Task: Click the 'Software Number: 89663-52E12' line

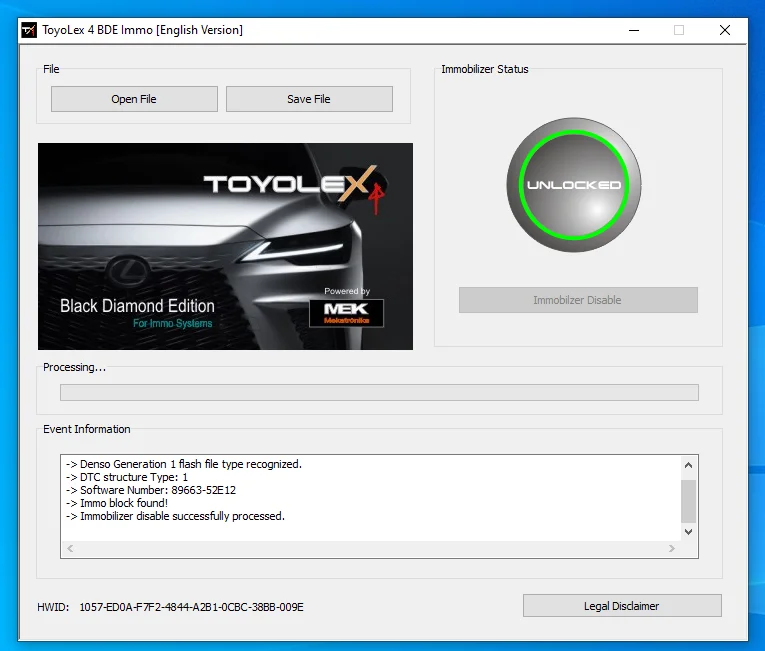Action: (x=151, y=490)
